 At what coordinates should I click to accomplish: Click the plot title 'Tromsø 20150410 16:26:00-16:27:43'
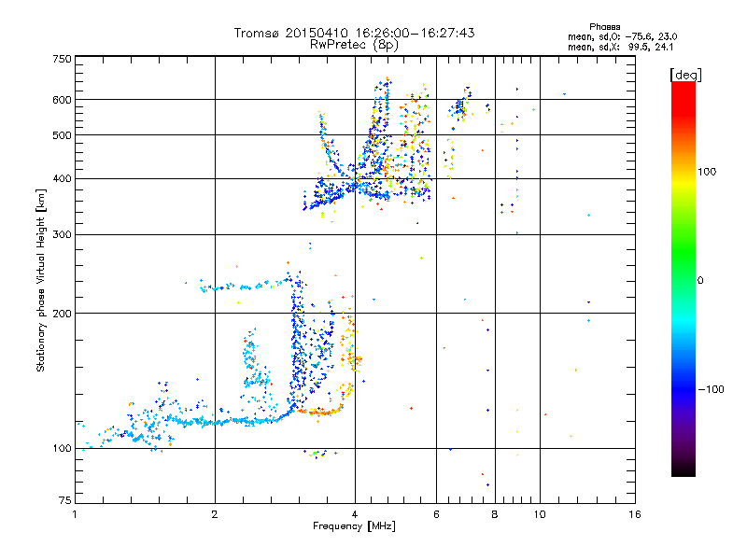pyautogui.click(x=354, y=33)
